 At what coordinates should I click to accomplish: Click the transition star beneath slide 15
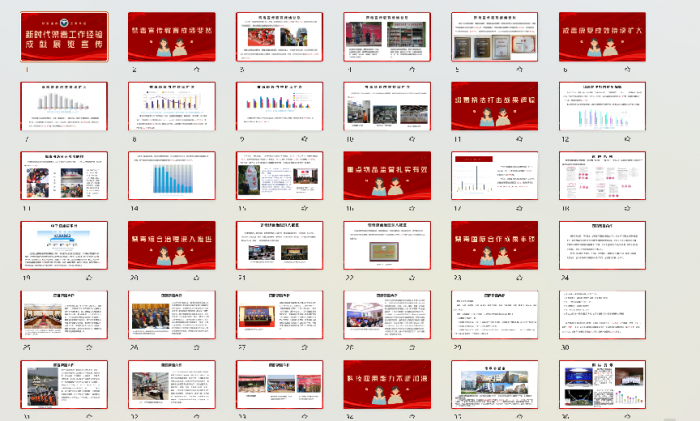(304, 210)
